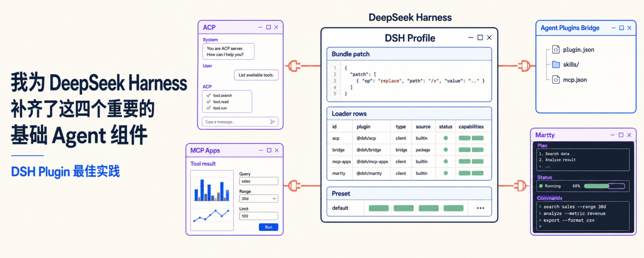Open the mcp.json file icon
This screenshot has width=644, height=258.
coord(556,79)
